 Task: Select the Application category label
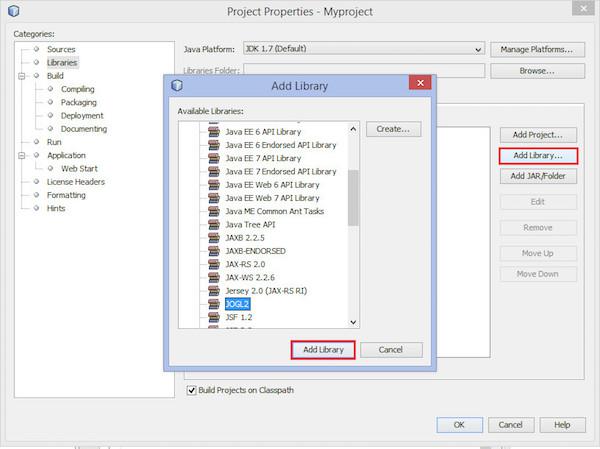pyautogui.click(x=67, y=155)
